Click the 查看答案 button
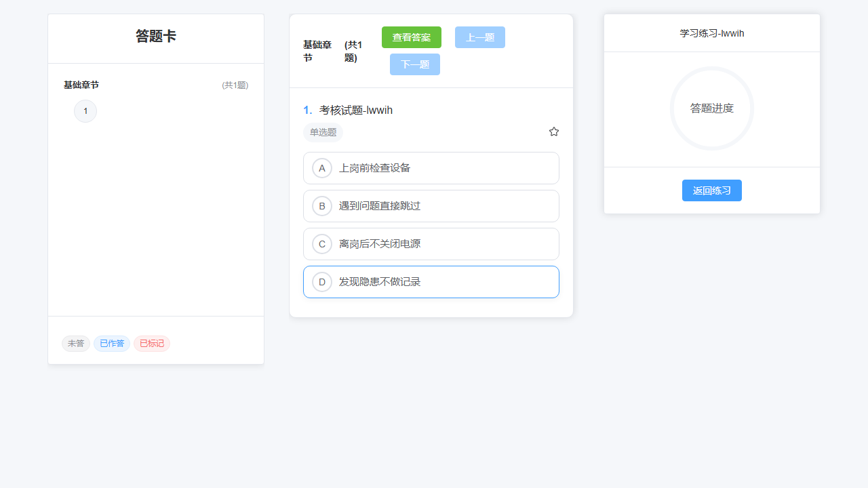This screenshot has height=488, width=868. coord(412,37)
